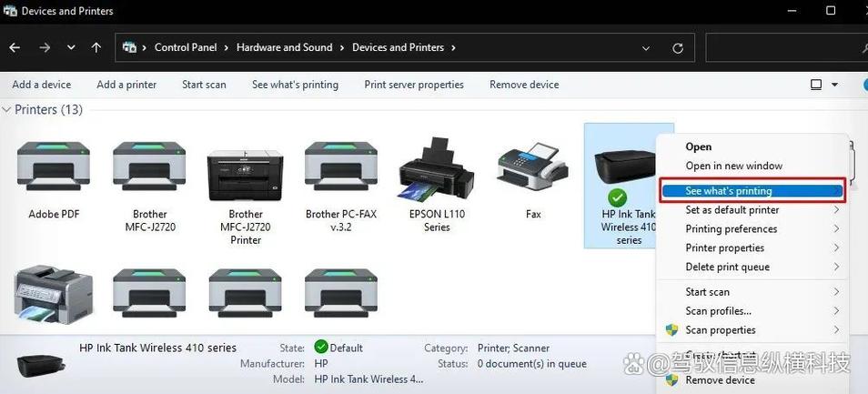Choose See what's printing in context menu
Viewport: 868px width, 394px height.
[752, 191]
